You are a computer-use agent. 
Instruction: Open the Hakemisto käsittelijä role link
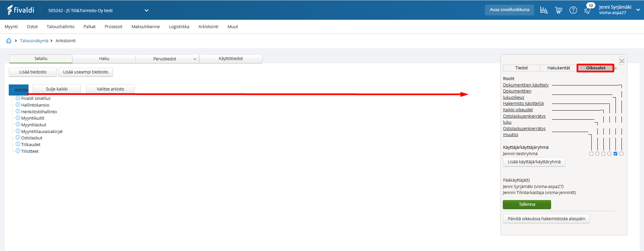tap(523, 104)
